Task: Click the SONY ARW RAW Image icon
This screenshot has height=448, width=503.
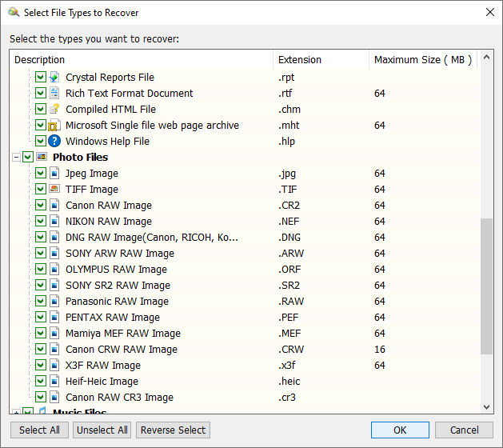Action: pyautogui.click(x=54, y=254)
